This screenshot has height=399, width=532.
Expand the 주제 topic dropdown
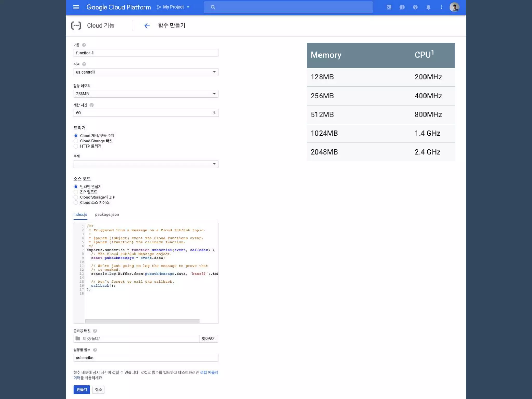click(x=146, y=164)
